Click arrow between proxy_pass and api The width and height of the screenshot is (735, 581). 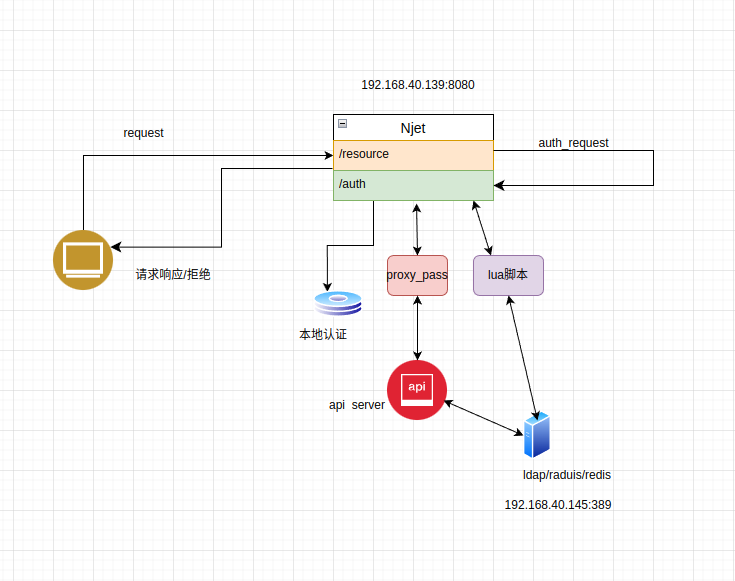click(x=417, y=328)
